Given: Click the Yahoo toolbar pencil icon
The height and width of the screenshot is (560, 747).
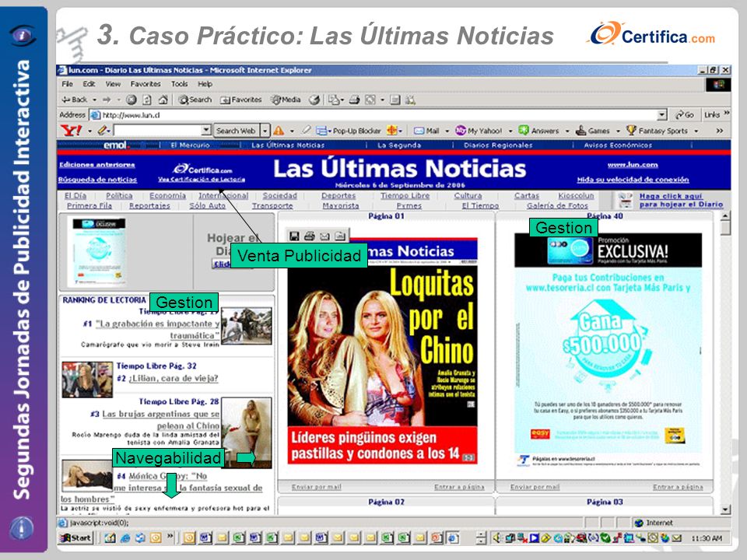Looking at the screenshot, I should [103, 130].
